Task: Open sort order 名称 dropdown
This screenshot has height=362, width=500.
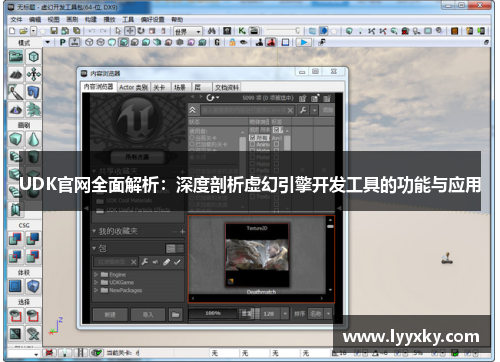Action: click(x=329, y=314)
